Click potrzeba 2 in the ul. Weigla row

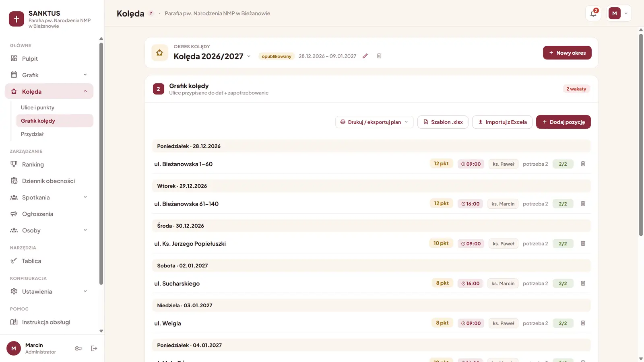535,323
